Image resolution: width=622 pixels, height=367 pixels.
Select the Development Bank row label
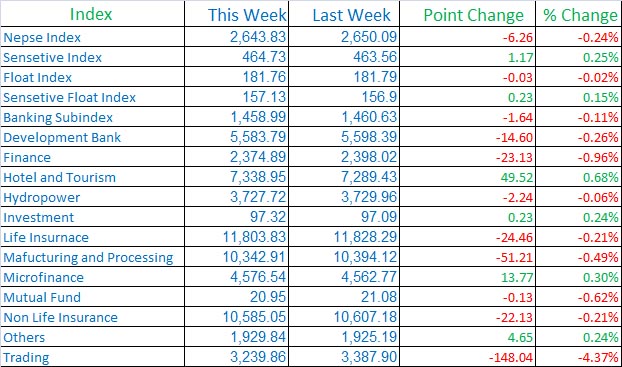point(62,137)
